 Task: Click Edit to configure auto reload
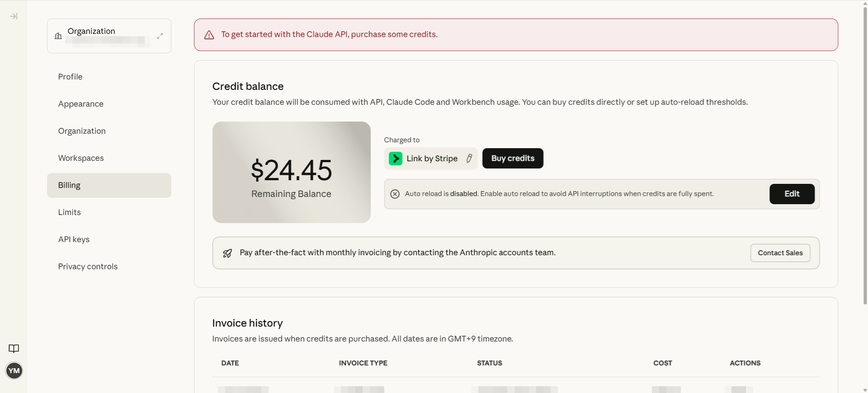[x=792, y=194]
